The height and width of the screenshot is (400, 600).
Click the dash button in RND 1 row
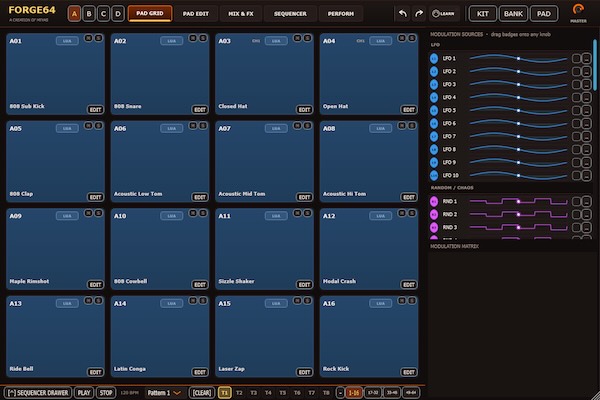click(x=586, y=201)
